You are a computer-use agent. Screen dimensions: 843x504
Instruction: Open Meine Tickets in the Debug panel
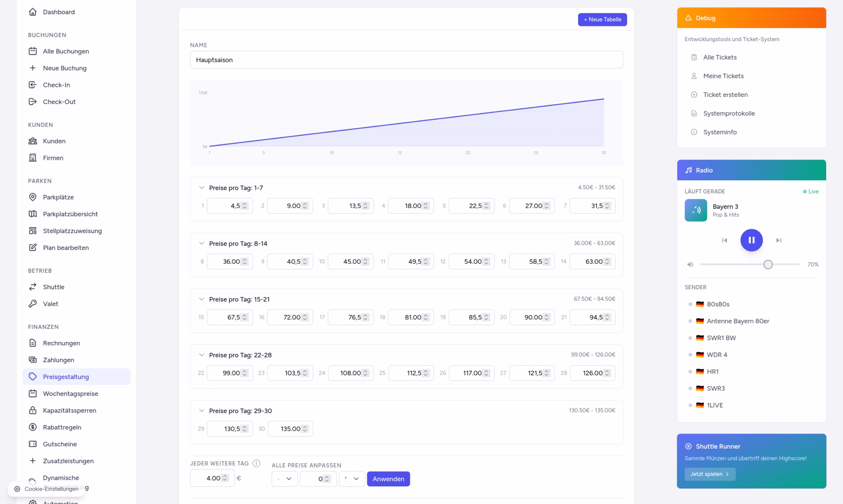pyautogui.click(x=751, y=76)
